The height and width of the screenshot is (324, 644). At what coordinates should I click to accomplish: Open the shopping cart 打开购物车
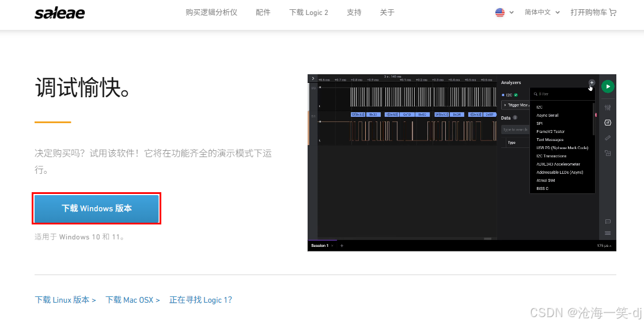pyautogui.click(x=593, y=12)
